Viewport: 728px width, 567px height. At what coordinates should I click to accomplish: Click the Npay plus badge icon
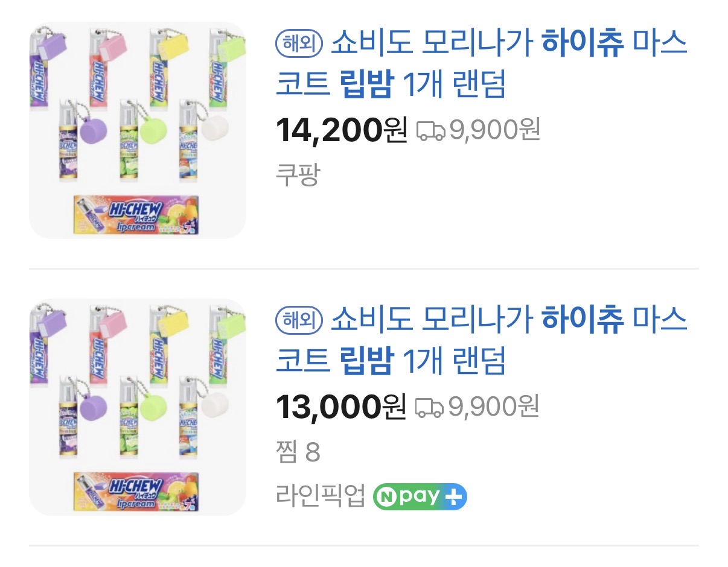click(420, 496)
